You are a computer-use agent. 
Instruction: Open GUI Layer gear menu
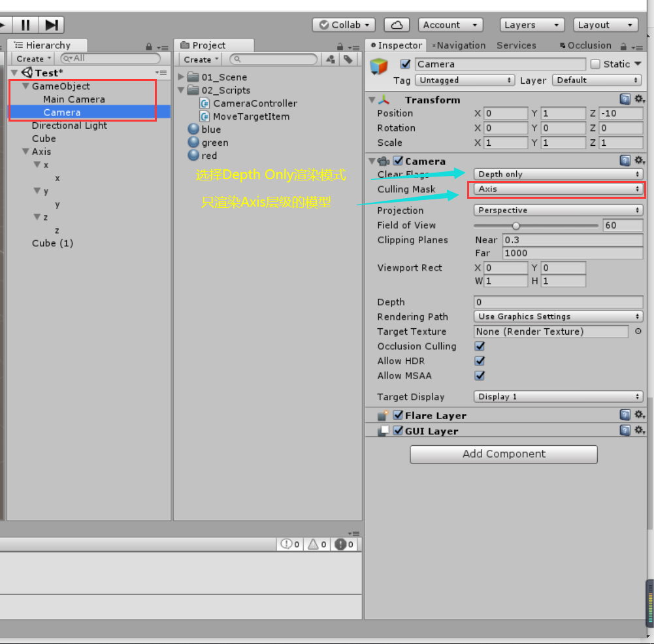pyautogui.click(x=639, y=430)
